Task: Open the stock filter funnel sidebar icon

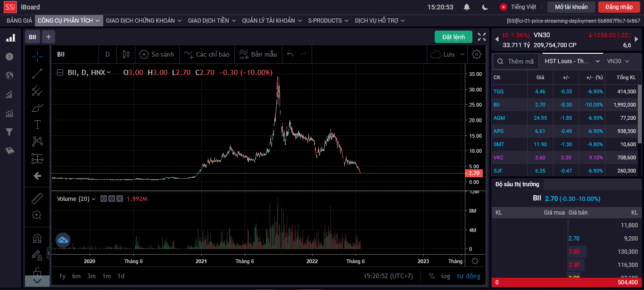Action: click(9, 132)
